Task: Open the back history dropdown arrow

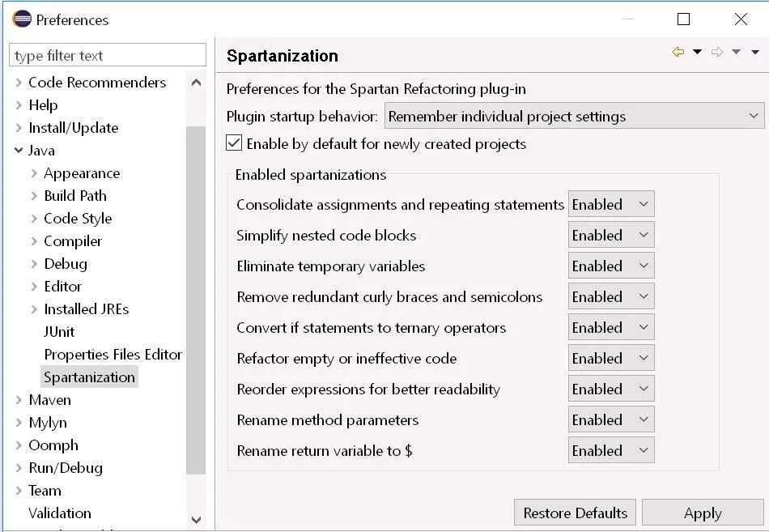Action: point(697,53)
